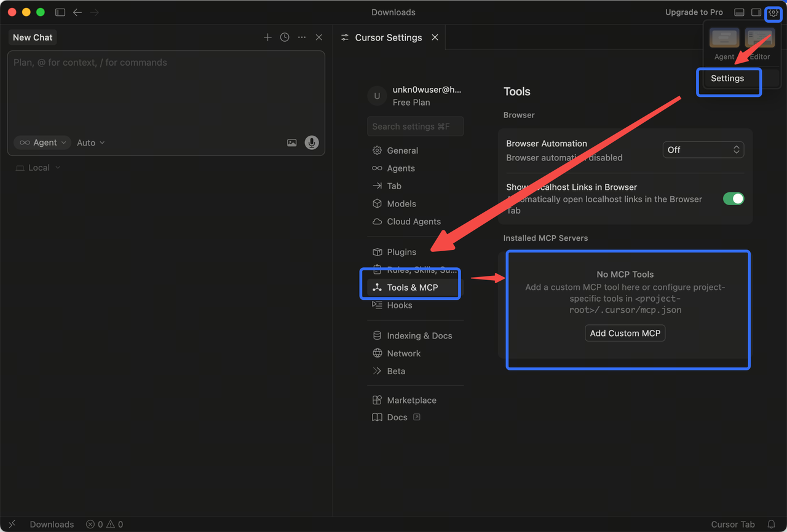
Task: Open Tools & MCP settings section
Action: click(412, 288)
